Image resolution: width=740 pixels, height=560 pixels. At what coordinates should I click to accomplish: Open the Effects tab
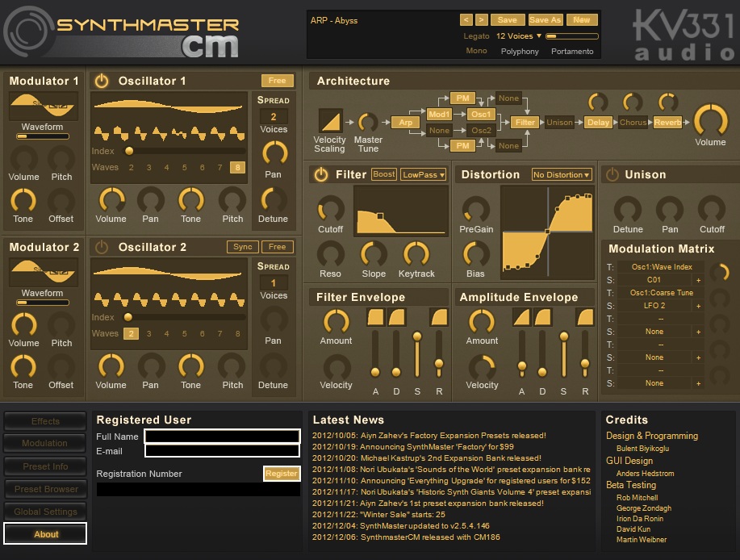pyautogui.click(x=45, y=421)
